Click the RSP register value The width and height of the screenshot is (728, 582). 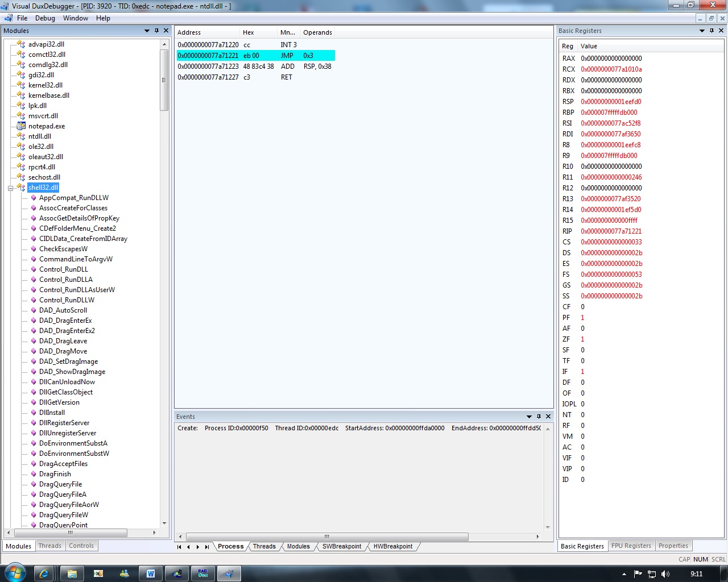coord(611,102)
